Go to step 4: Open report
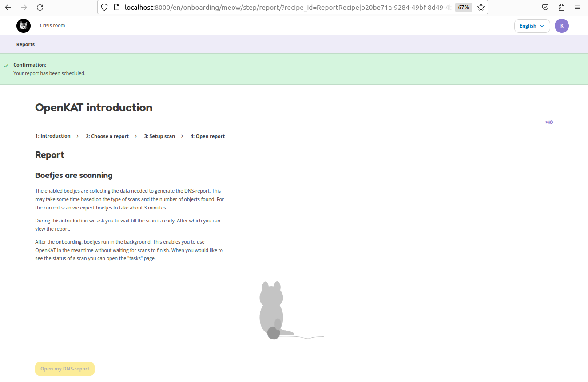The height and width of the screenshot is (382, 588). coord(207,136)
